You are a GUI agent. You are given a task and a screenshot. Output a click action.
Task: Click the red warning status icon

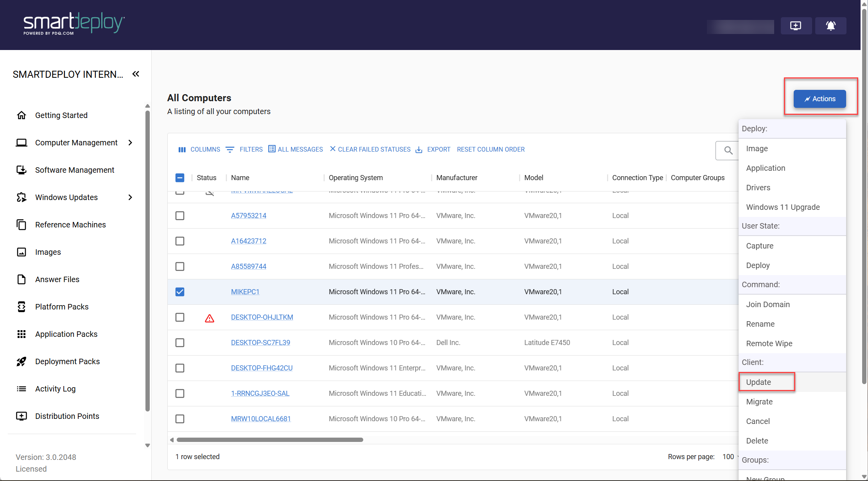tap(210, 318)
